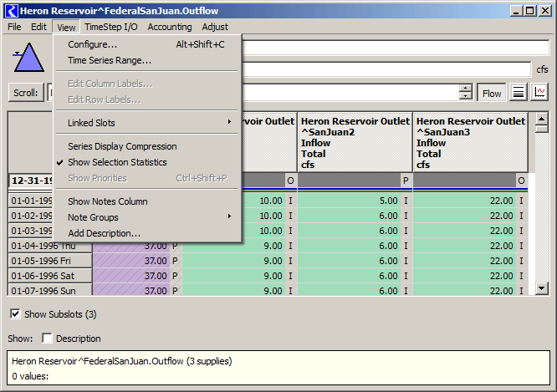
Task: Open the File menu
Action: click(14, 27)
